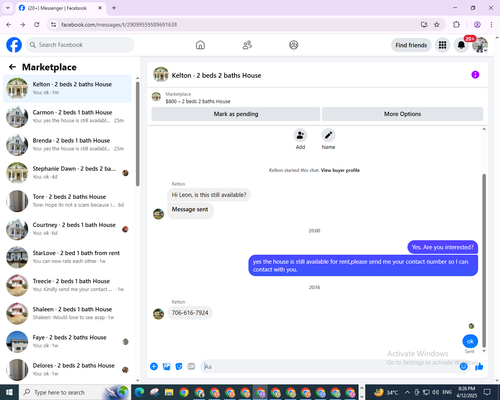
Task: Open the Facebook logo home link
Action: click(x=14, y=45)
